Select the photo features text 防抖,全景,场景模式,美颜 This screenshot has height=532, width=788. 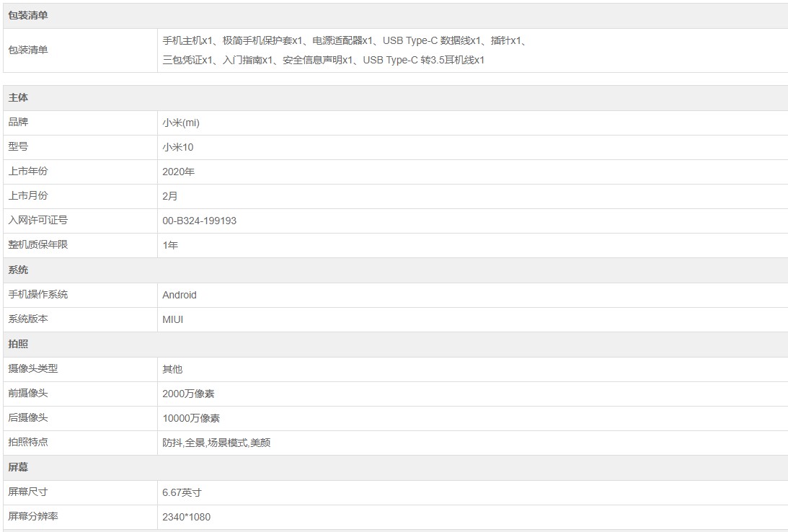(x=217, y=443)
